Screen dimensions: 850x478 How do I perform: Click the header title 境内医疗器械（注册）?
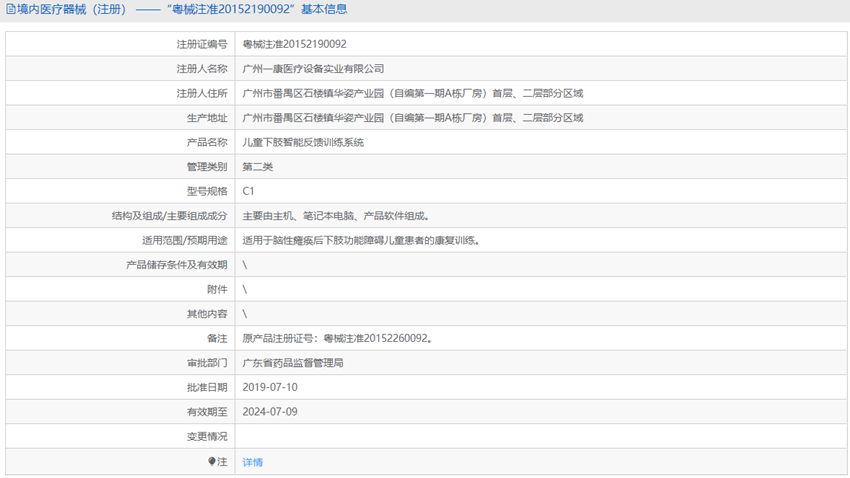[72, 9]
